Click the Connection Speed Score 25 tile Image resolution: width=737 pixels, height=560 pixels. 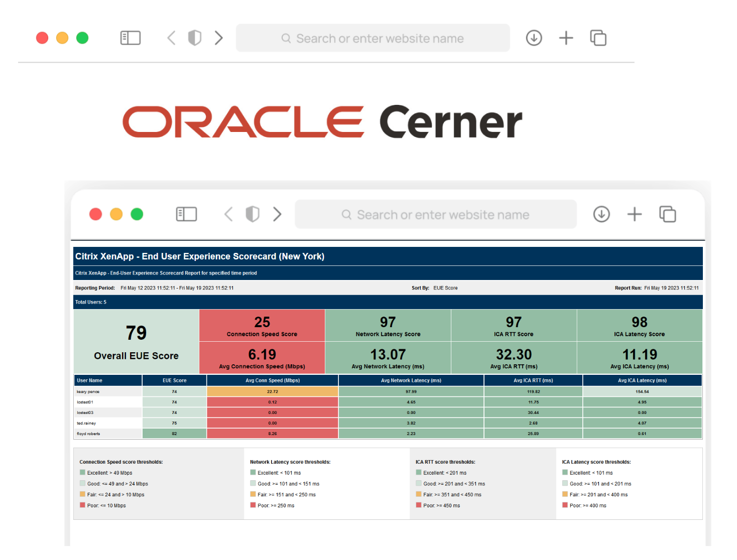[x=262, y=326]
